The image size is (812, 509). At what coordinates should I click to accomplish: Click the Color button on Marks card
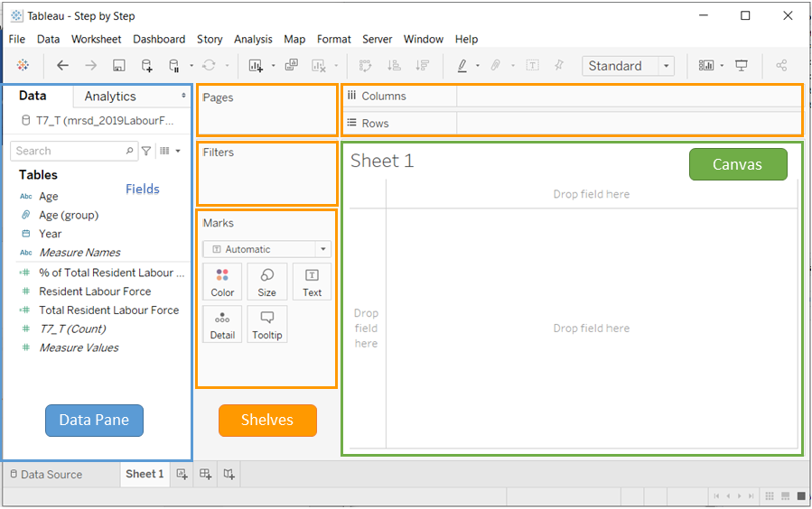pyautogui.click(x=222, y=282)
